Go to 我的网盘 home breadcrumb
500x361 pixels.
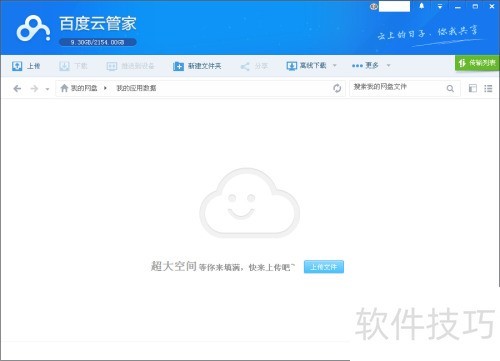tap(79, 88)
